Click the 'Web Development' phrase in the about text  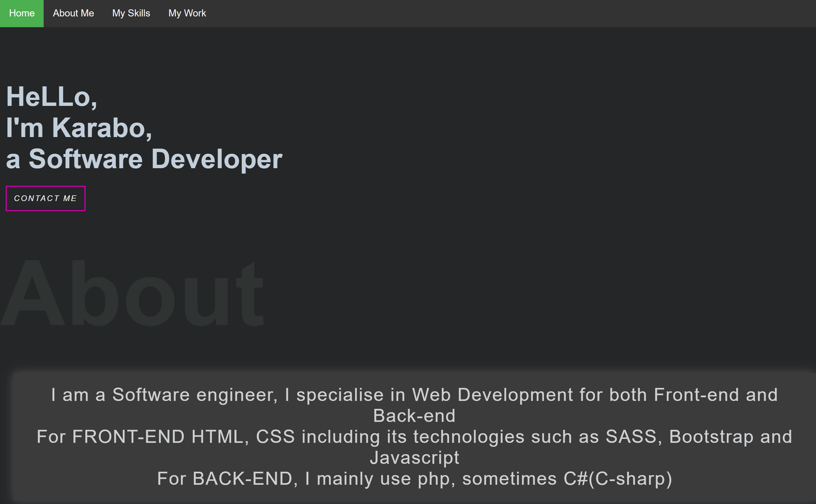[492, 395]
